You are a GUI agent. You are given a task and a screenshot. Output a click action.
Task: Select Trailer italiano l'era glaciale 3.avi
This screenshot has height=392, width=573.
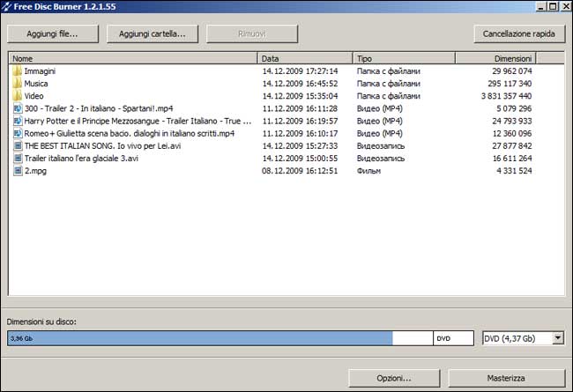coord(81,159)
